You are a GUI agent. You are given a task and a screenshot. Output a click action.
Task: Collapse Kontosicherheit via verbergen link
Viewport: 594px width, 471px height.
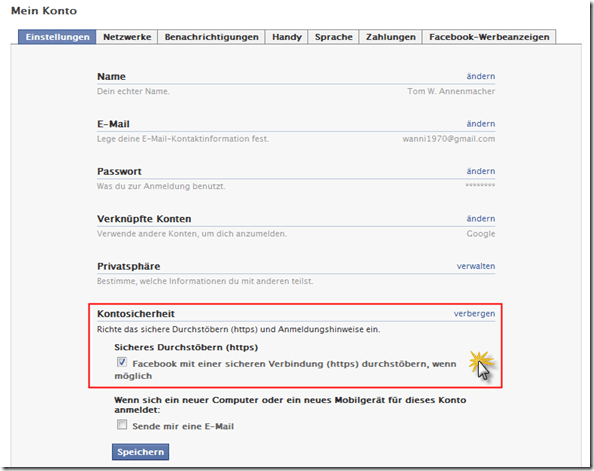tap(474, 313)
